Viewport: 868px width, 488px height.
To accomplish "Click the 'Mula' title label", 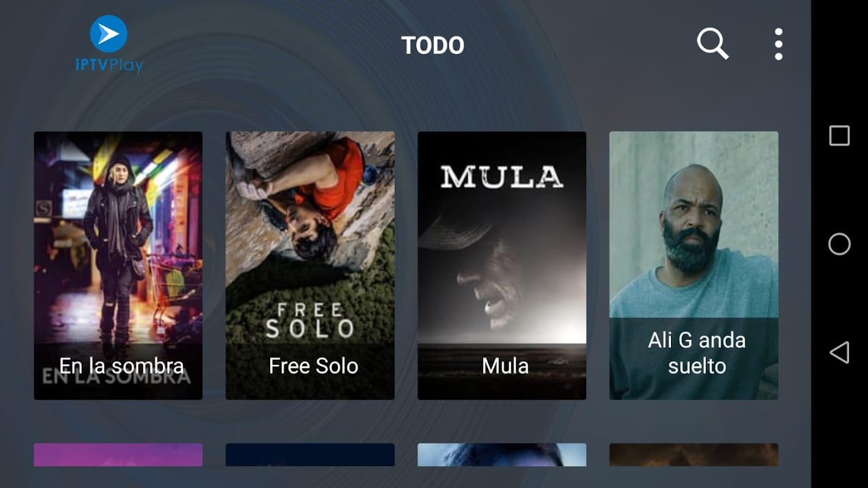I will tap(505, 366).
